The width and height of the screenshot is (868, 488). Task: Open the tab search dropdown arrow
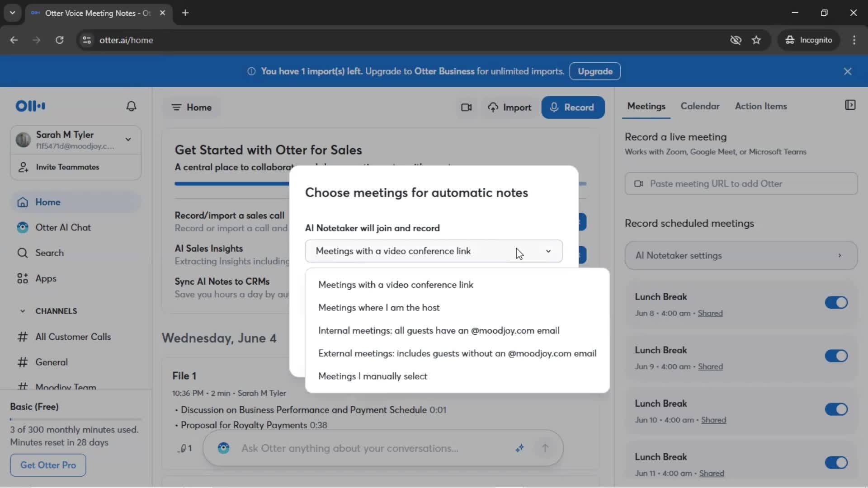coord(12,13)
